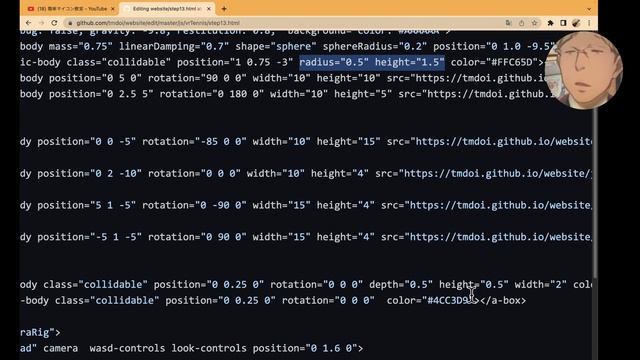The height and width of the screenshot is (360, 640).
Task: Reload the page with the refresh icon
Action: 54,23
